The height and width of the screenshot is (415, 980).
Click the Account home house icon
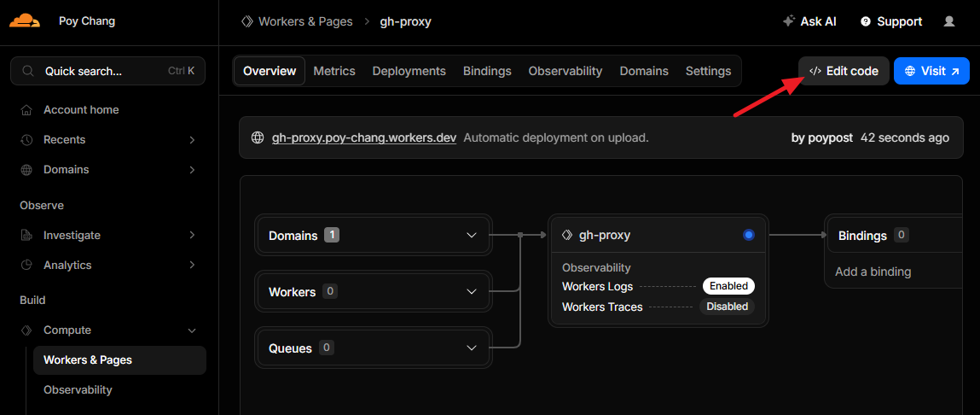click(x=26, y=110)
